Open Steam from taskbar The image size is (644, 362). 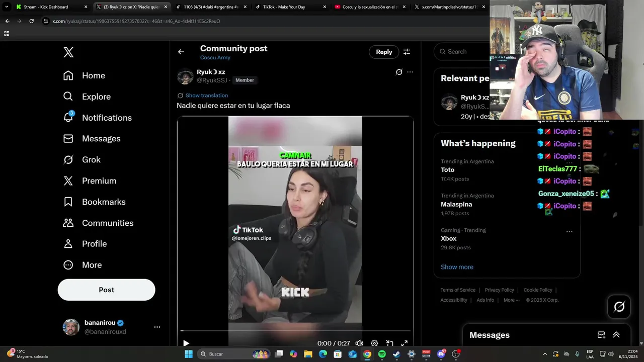tap(396, 354)
